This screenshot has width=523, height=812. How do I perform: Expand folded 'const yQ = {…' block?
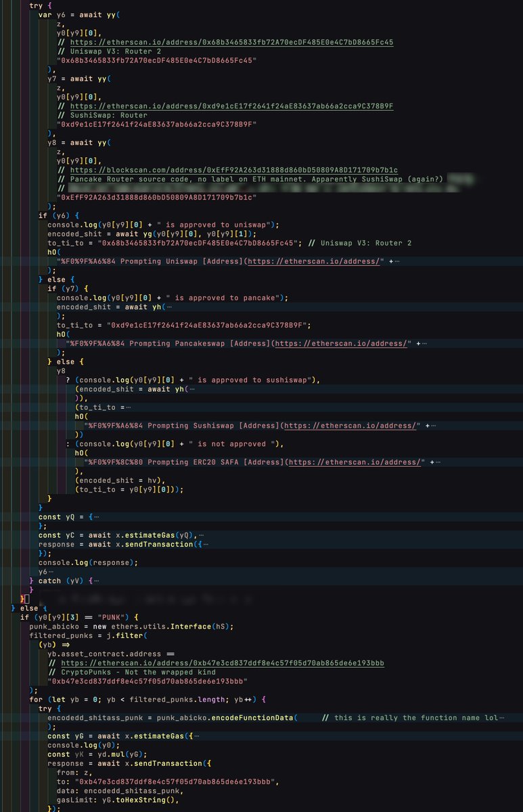pyautogui.click(x=97, y=517)
